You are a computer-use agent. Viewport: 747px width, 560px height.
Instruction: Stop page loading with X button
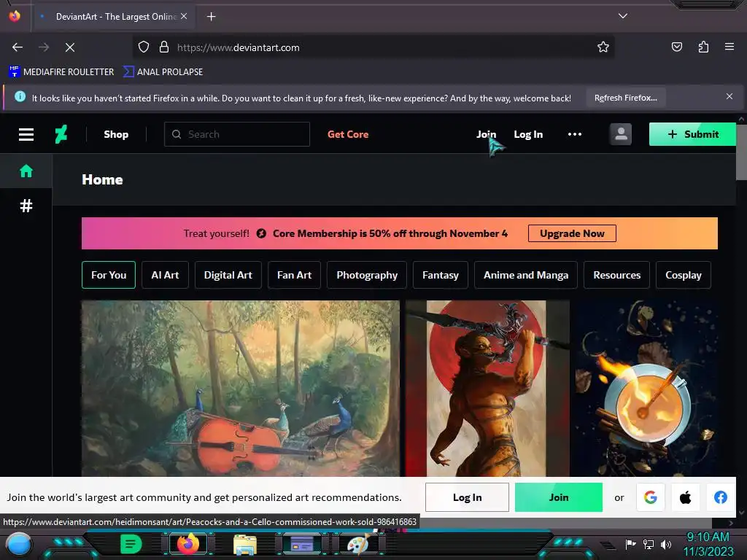coord(70,47)
